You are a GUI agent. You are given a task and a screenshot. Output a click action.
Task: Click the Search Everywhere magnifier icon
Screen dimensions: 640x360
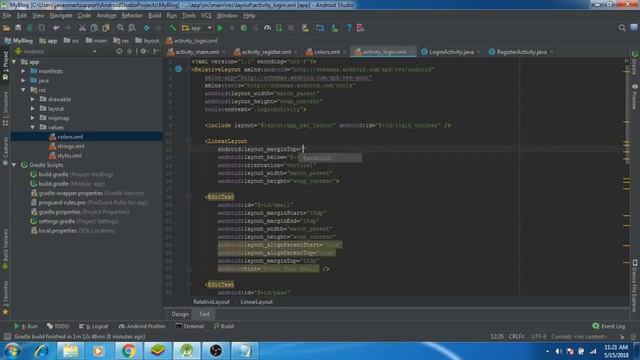click(x=622, y=28)
